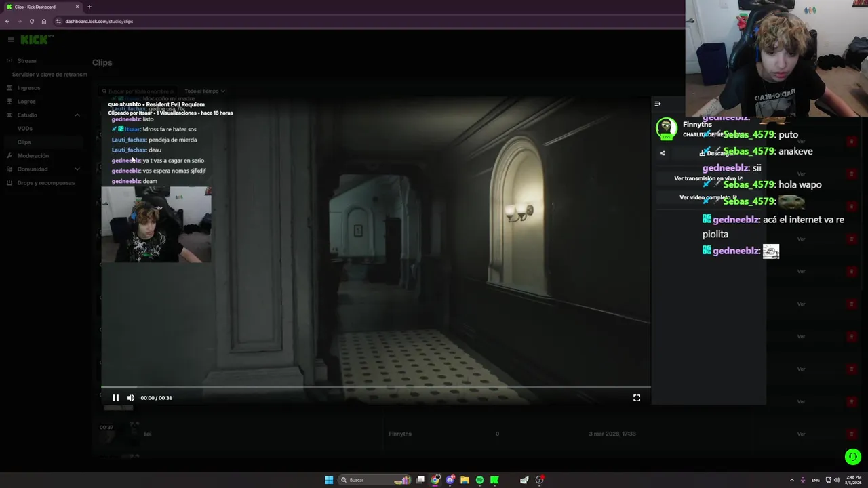Close the Clips - Kick Dashboard tab
Viewport: 868px width, 488px height.
tap(77, 7)
